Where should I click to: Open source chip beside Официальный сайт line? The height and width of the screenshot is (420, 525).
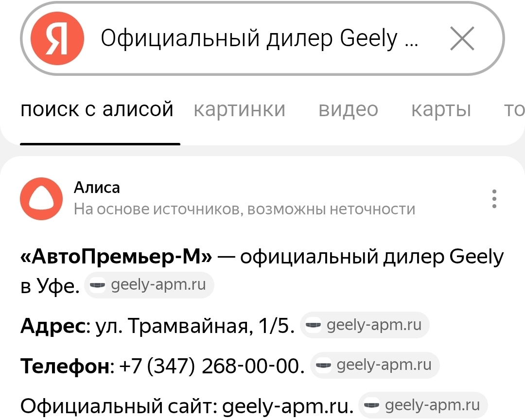[x=423, y=405]
